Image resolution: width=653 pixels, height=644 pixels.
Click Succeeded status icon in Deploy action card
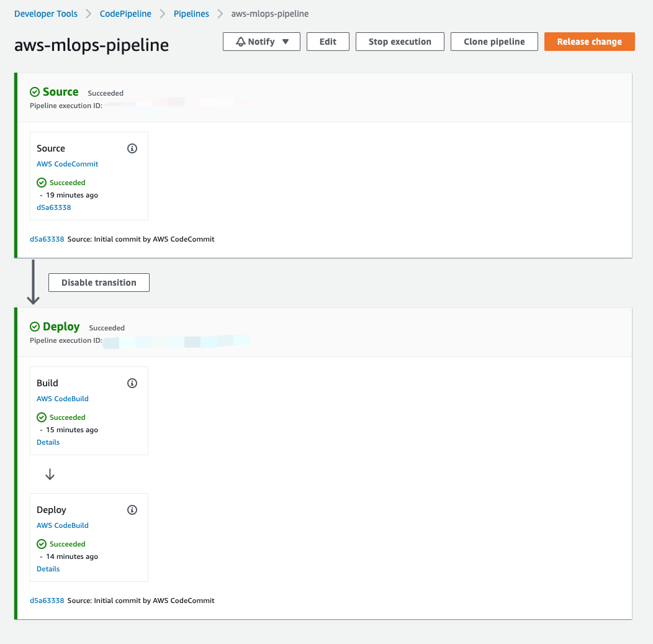pos(42,544)
